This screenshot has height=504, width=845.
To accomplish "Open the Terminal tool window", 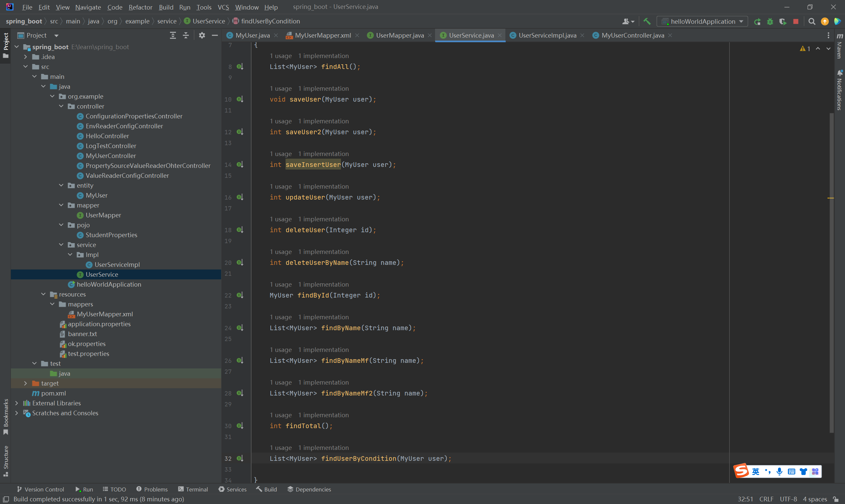I will [193, 489].
